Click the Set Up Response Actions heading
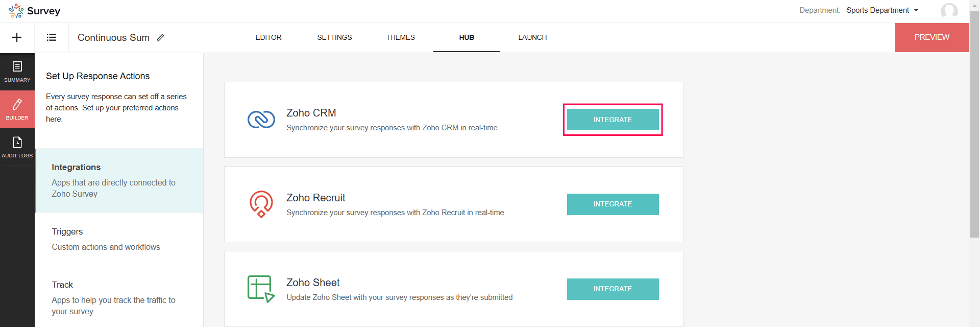The width and height of the screenshot is (980, 327). point(98,76)
